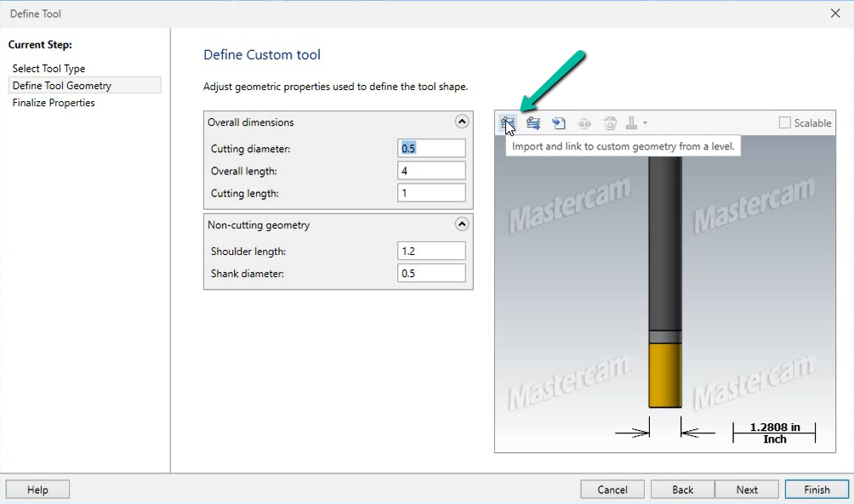Close the Define Tool dialog
This screenshot has width=854, height=504.
pyautogui.click(x=835, y=13)
